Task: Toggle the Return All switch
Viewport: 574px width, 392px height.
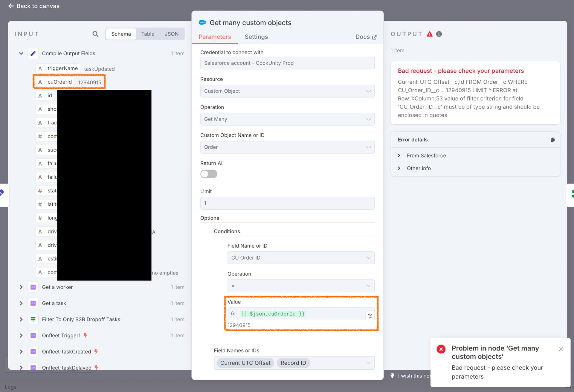Action: (209, 174)
